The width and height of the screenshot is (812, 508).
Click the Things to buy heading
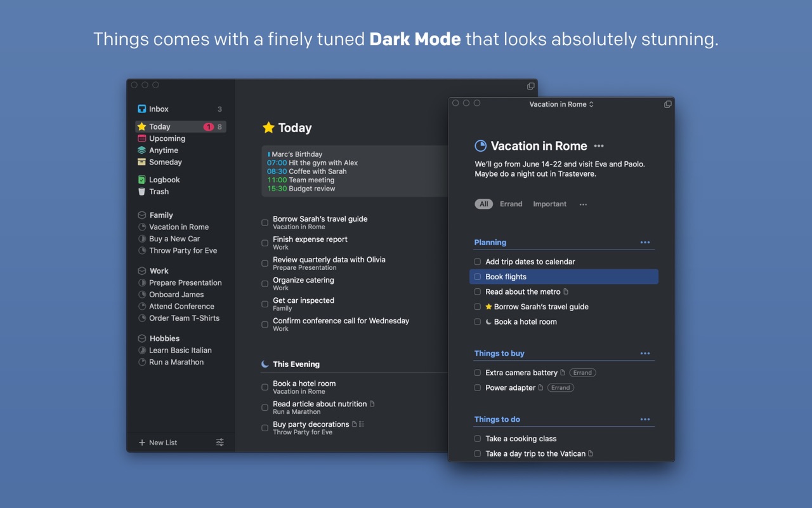(499, 354)
